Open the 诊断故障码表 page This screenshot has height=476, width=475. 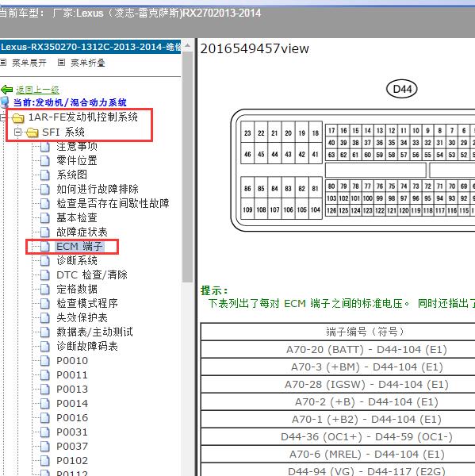pos(87,346)
